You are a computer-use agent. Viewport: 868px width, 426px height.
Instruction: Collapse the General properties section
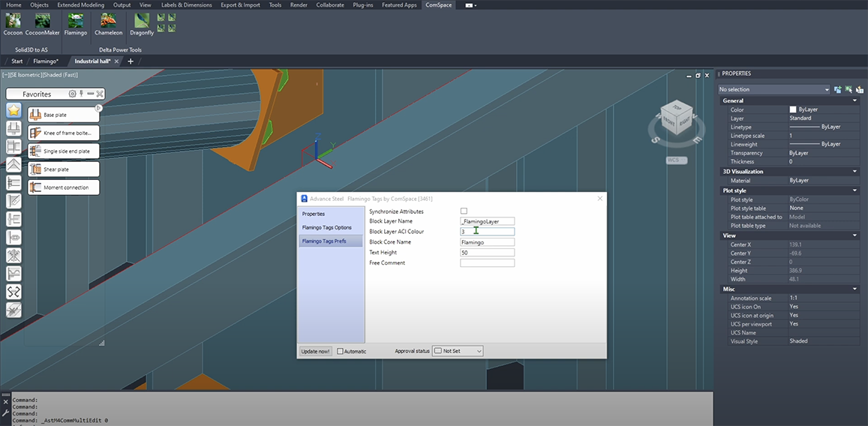[855, 100]
